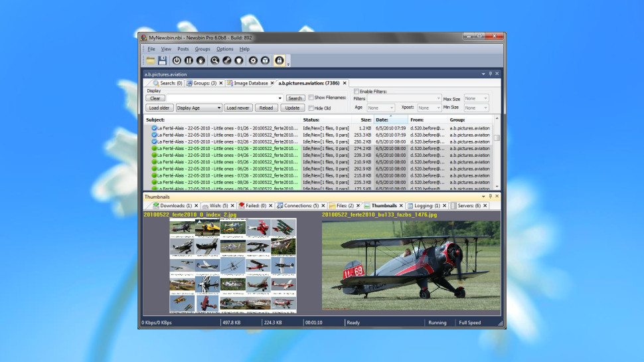Enable the Show Filenames checkbox
This screenshot has height=362, width=644.
click(311, 98)
